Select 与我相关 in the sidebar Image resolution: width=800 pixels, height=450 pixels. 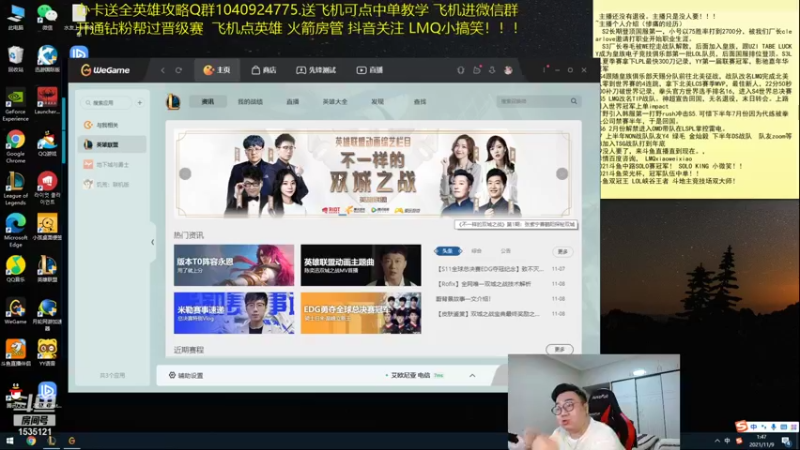[x=112, y=124]
